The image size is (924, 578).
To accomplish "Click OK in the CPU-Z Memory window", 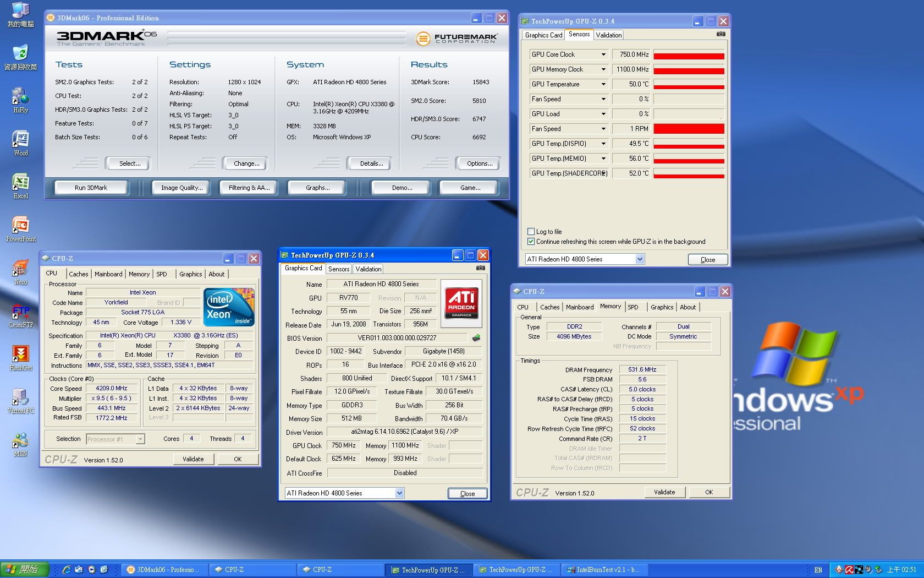I will pos(709,492).
